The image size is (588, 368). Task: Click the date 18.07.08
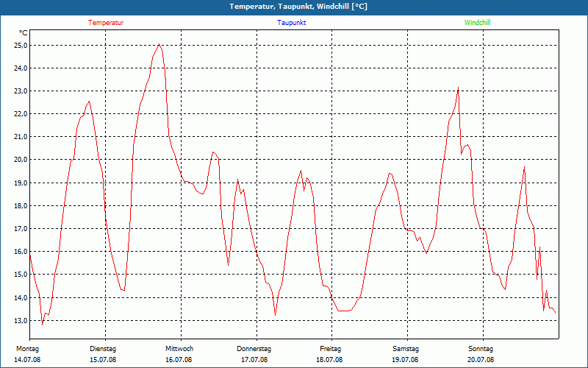pyautogui.click(x=329, y=360)
